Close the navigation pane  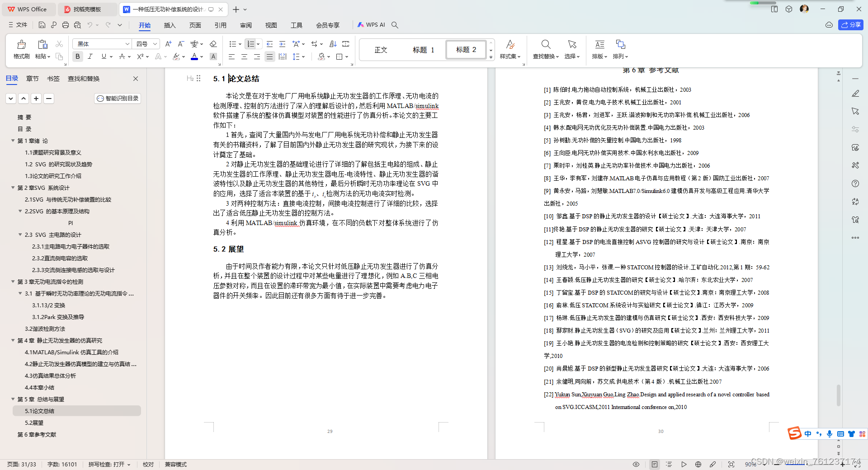tap(136, 79)
